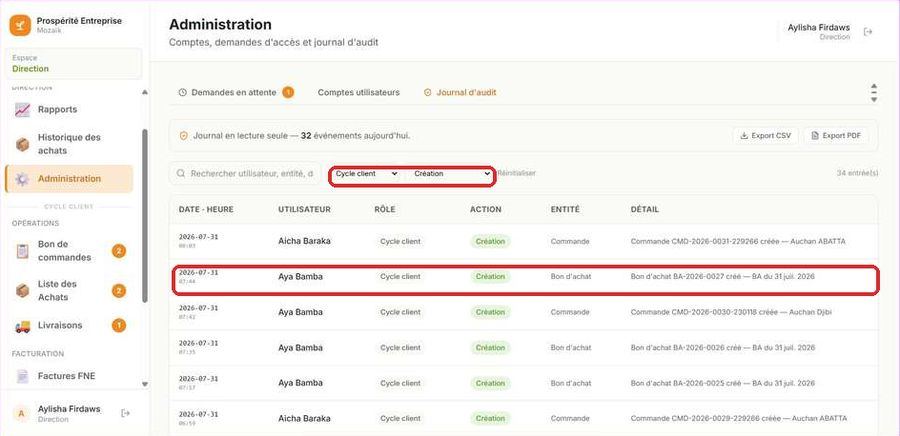Switch to Comptes utilisateurs tab
This screenshot has width=900, height=436.
(x=359, y=92)
